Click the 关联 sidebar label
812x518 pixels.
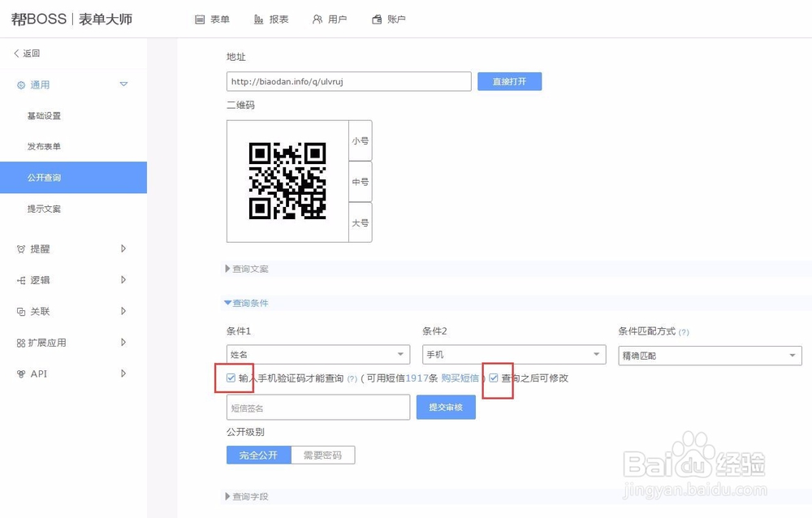(x=41, y=311)
